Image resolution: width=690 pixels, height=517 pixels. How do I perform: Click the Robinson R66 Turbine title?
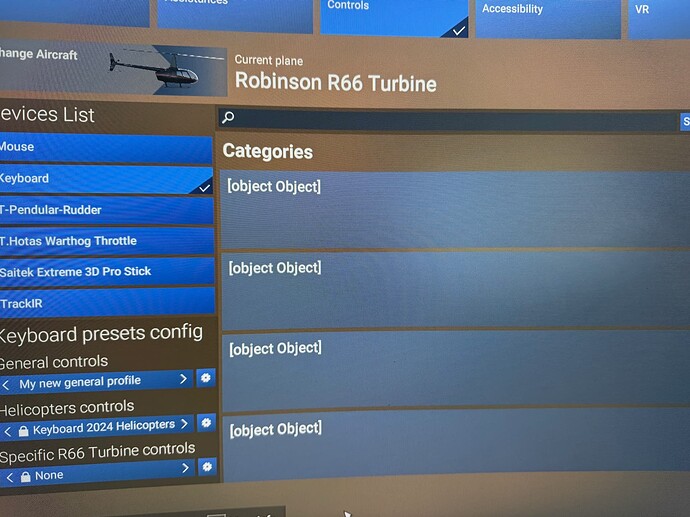point(335,83)
